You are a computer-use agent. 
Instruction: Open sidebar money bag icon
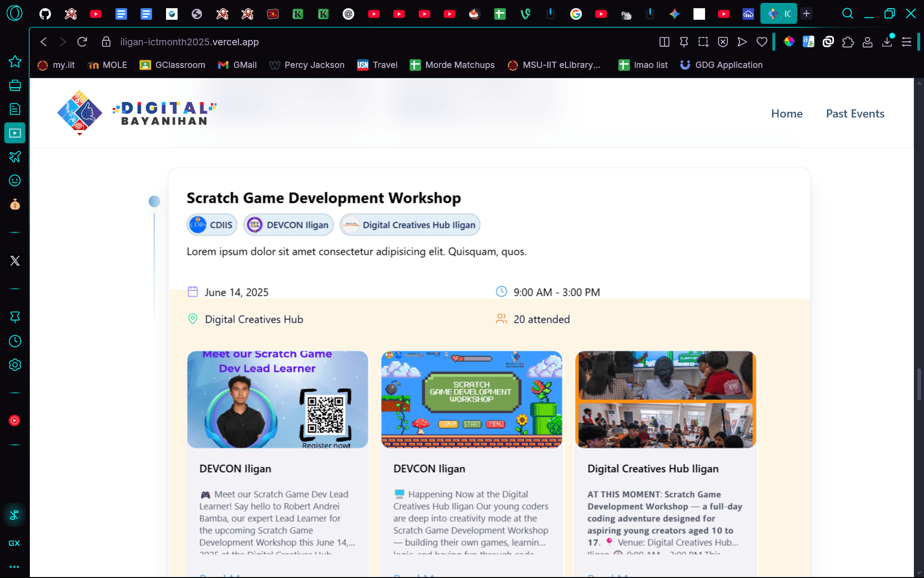tap(15, 204)
